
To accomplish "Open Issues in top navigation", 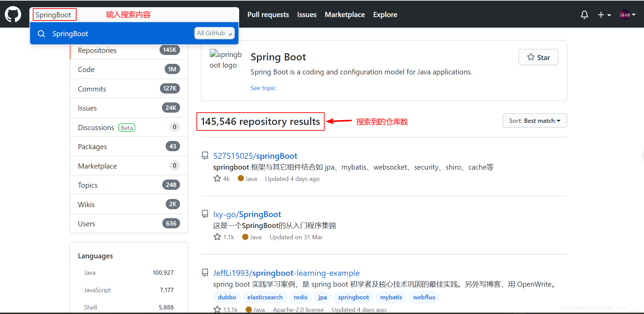I will click(307, 15).
